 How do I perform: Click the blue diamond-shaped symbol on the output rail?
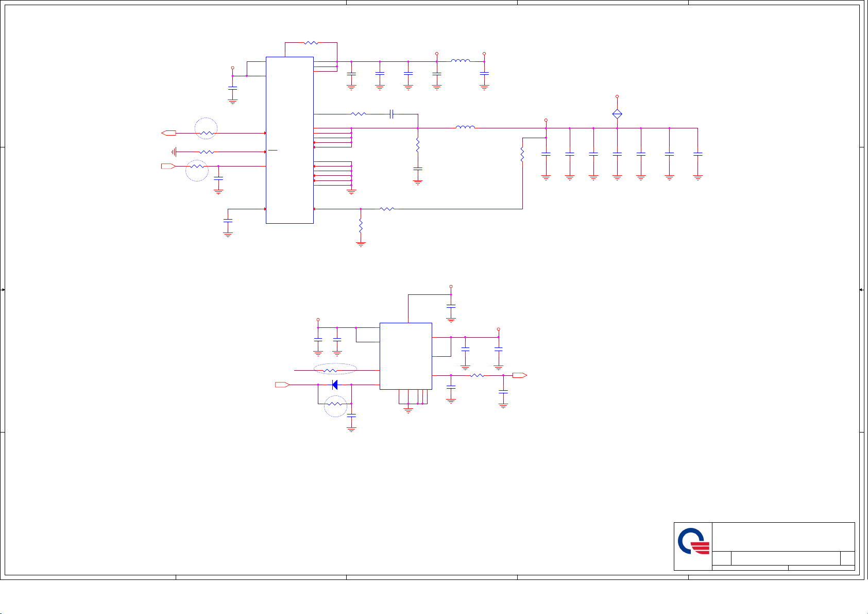[x=617, y=114]
